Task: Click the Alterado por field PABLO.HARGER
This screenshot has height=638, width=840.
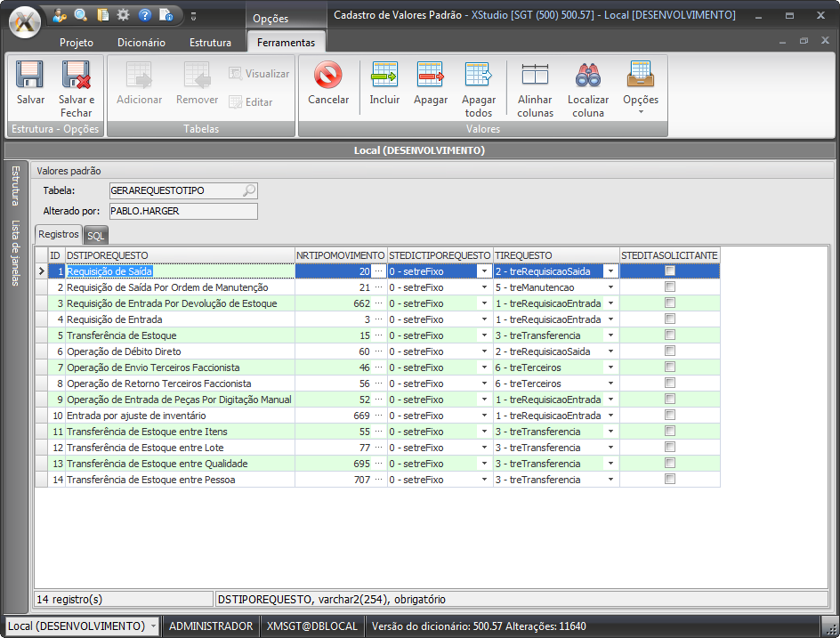Action: click(183, 211)
